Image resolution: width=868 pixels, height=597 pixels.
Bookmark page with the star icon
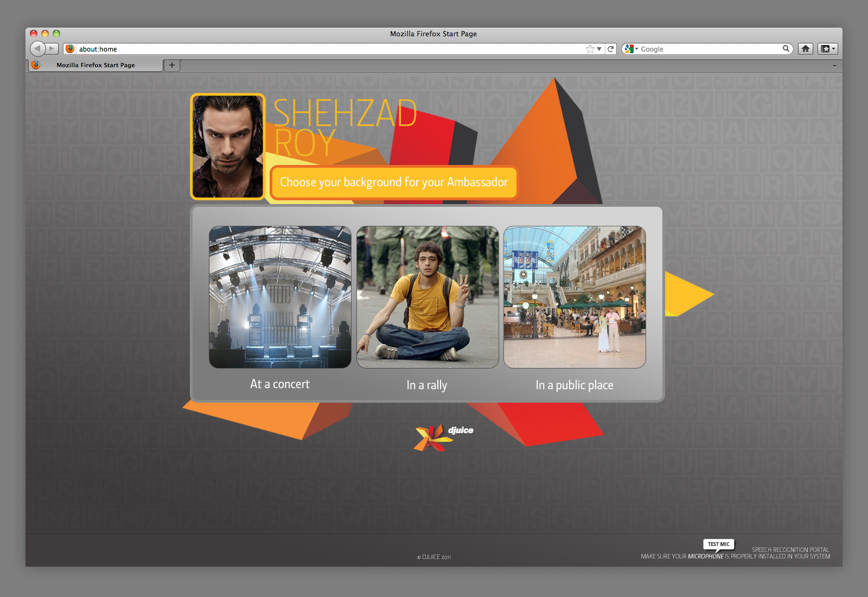point(590,49)
